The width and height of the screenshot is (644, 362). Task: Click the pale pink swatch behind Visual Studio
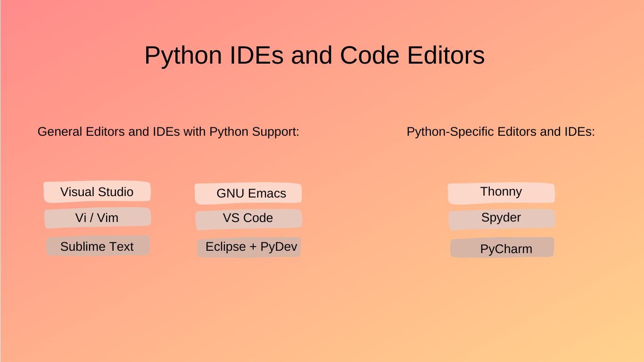coord(97,191)
